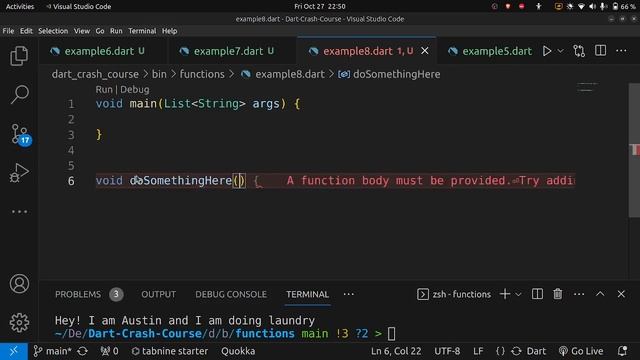Click main* branch in status bar
640x360 pixels.
52,351
